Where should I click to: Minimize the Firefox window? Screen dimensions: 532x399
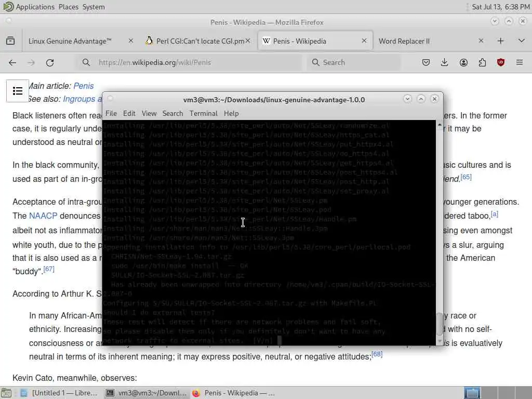(x=495, y=21)
